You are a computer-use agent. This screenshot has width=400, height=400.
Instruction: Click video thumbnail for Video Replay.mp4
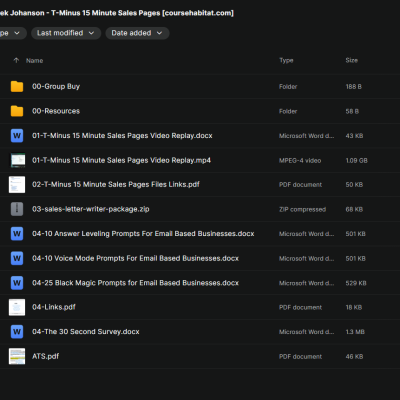click(18, 160)
